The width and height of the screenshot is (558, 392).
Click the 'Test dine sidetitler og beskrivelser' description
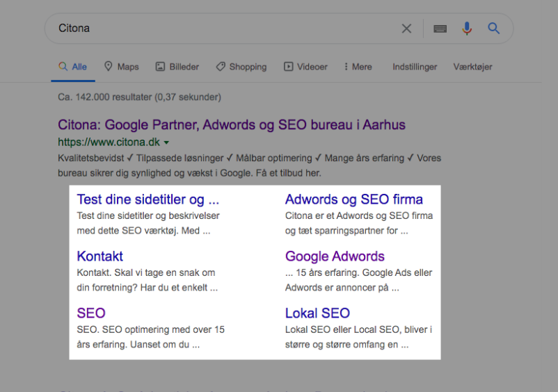(x=148, y=223)
